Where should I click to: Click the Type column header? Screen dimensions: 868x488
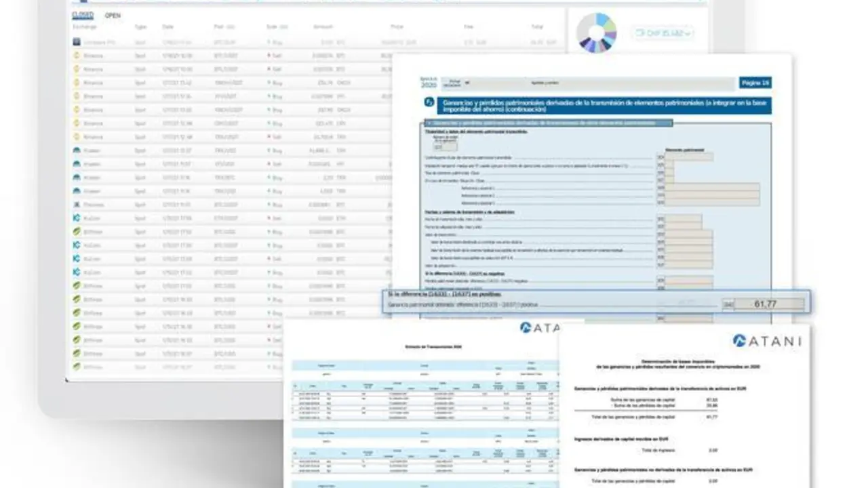(x=140, y=26)
